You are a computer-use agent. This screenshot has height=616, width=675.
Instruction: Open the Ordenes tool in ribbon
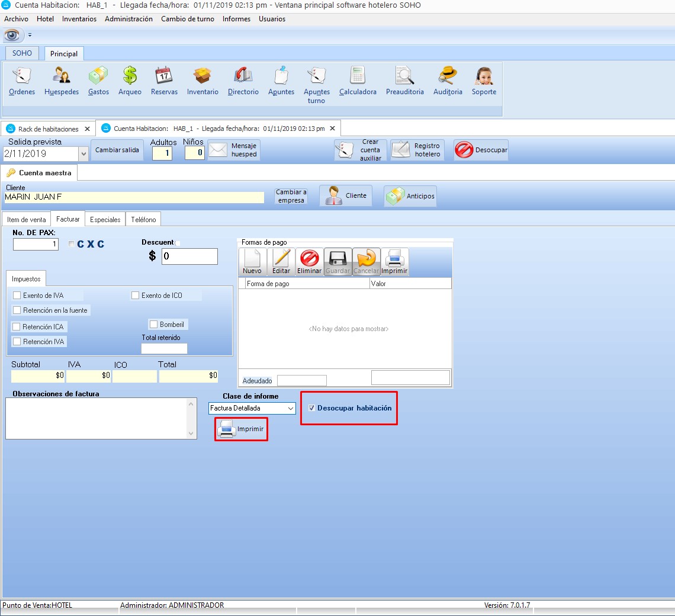(x=22, y=81)
